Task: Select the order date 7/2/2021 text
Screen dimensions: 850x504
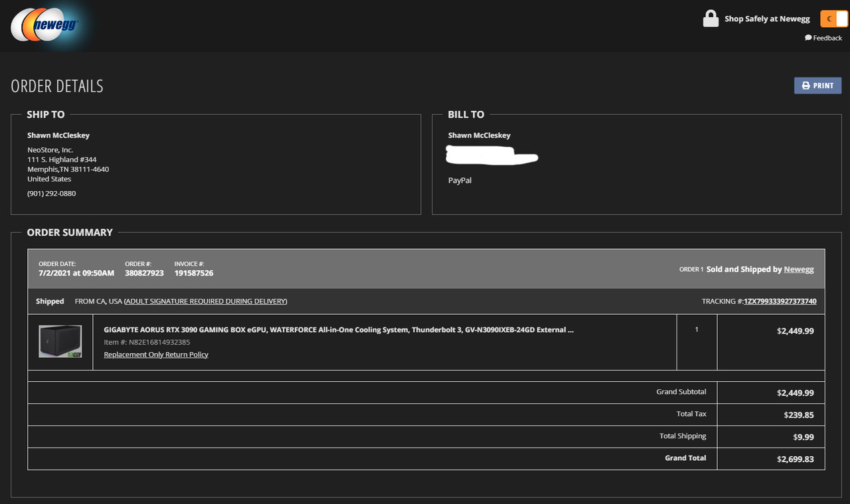Action: click(76, 273)
